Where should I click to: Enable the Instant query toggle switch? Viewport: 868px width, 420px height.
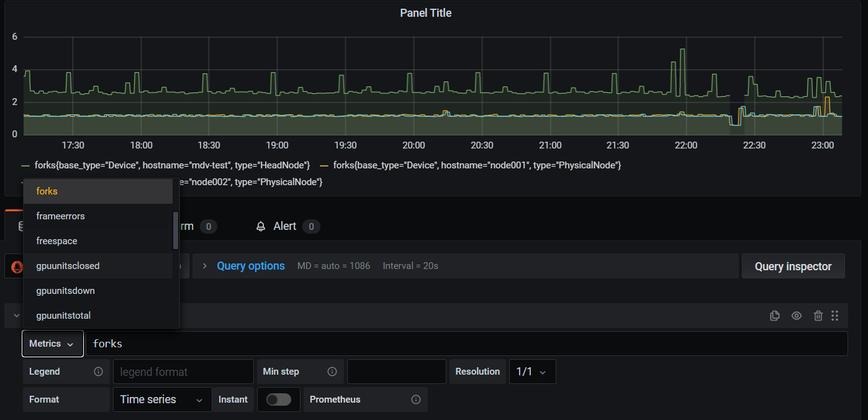coord(278,399)
